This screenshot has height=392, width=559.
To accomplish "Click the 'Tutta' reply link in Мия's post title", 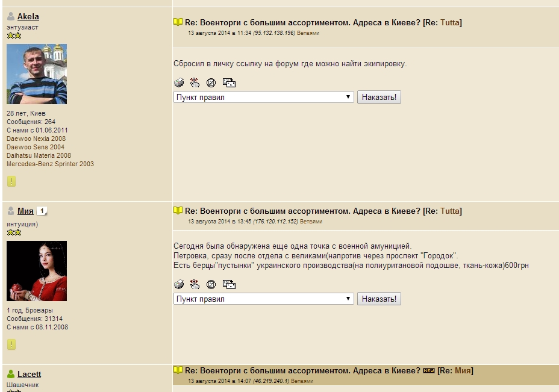I will [x=450, y=211].
